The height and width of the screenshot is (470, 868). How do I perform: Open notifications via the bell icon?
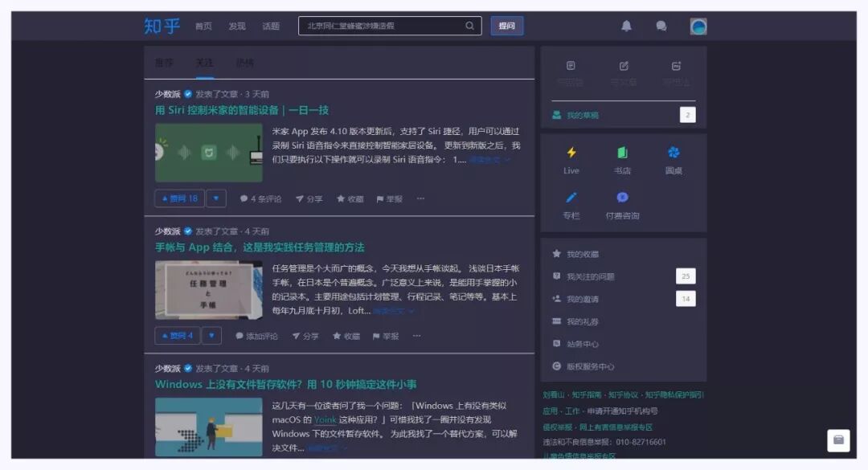pos(629,27)
